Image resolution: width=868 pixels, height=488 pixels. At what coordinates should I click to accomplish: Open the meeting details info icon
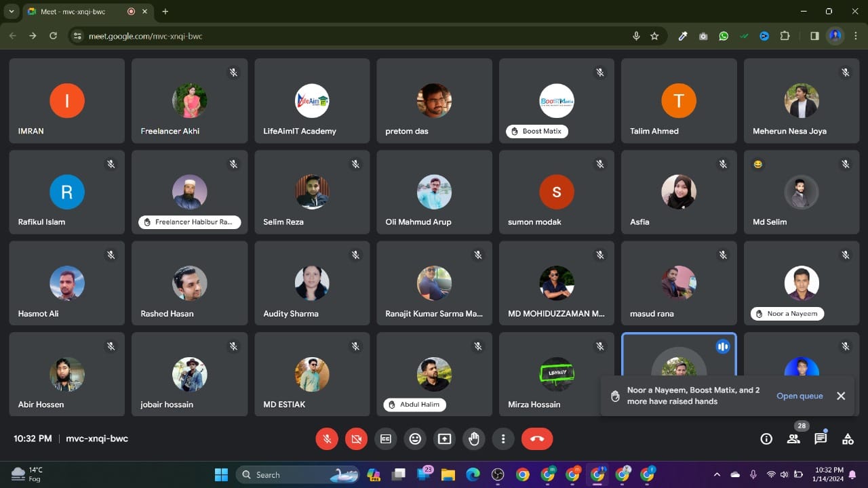(x=766, y=439)
